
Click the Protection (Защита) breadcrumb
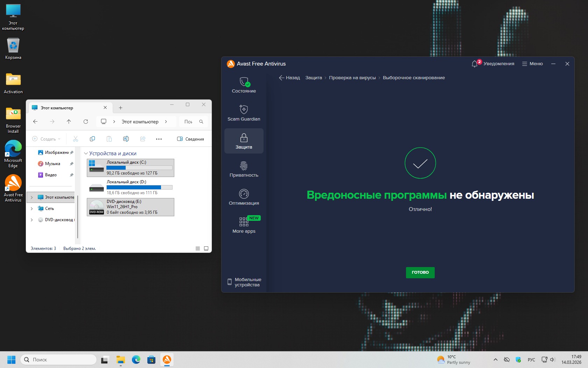[313, 78]
